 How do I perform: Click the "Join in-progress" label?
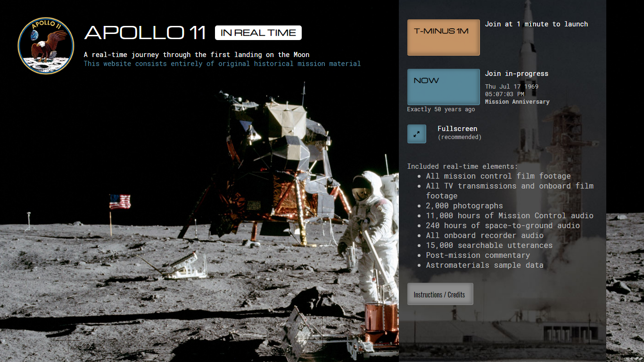click(x=516, y=74)
